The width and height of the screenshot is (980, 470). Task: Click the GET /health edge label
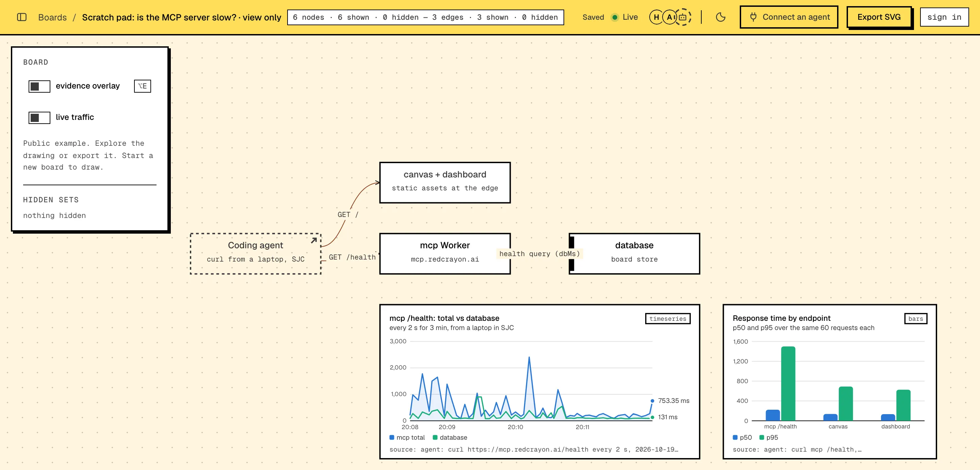pos(352,257)
